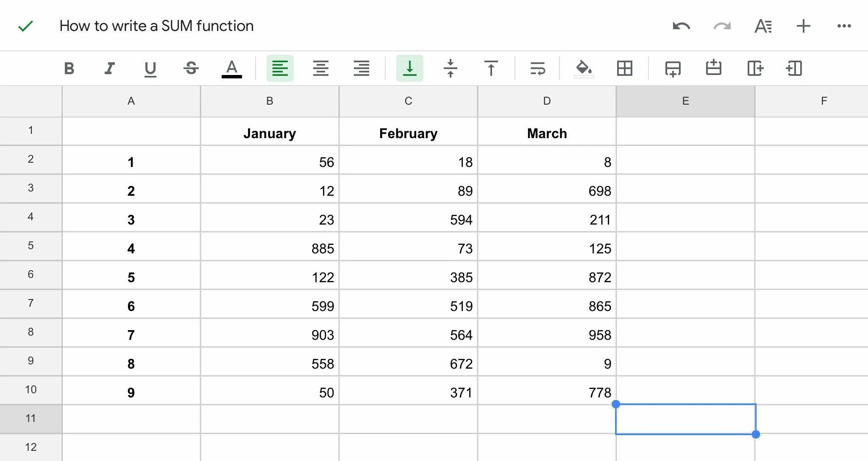
Task: Set vertical alignment to top
Action: (491, 68)
